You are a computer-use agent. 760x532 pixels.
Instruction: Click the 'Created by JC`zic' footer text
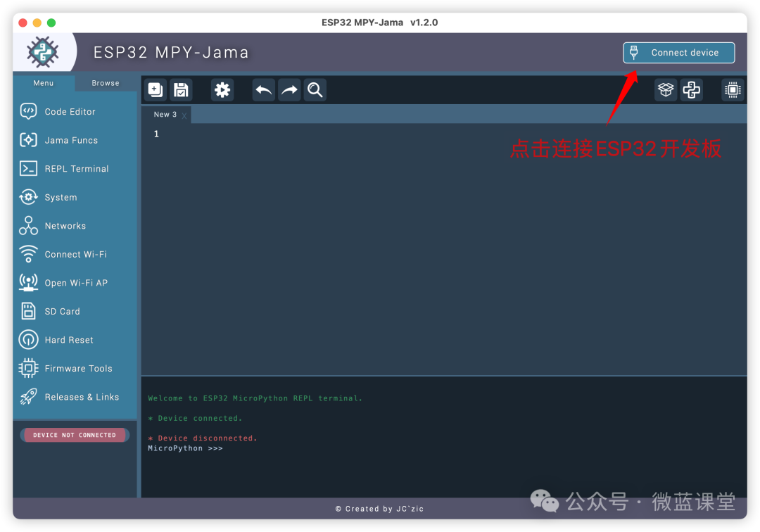(x=379, y=509)
